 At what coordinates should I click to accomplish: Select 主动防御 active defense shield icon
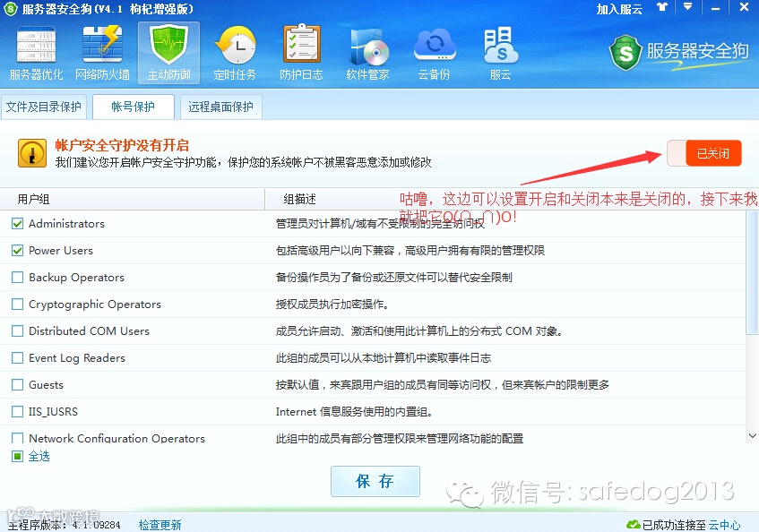tap(168, 52)
